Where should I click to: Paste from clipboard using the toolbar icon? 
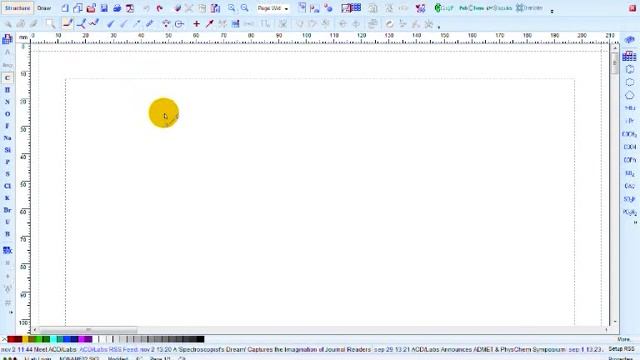pyautogui.click(x=216, y=8)
